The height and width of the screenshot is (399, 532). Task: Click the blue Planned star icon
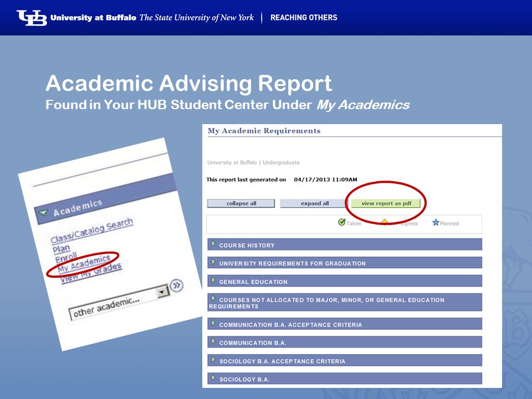[436, 222]
